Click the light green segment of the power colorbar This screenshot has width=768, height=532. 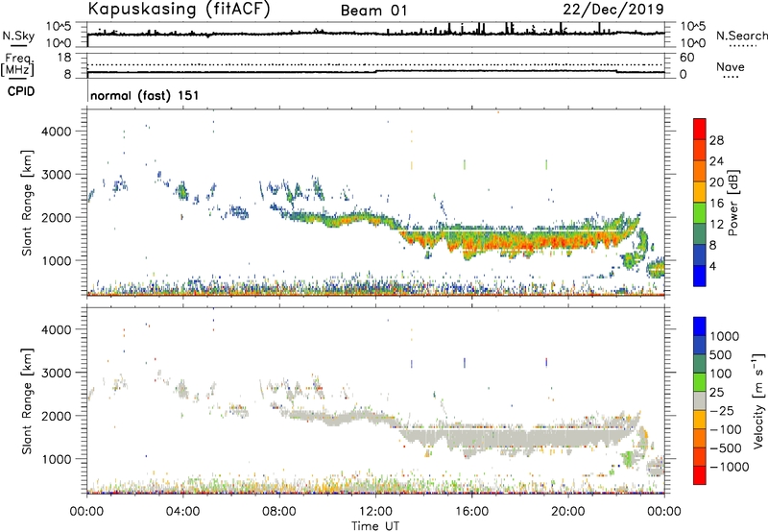point(700,212)
